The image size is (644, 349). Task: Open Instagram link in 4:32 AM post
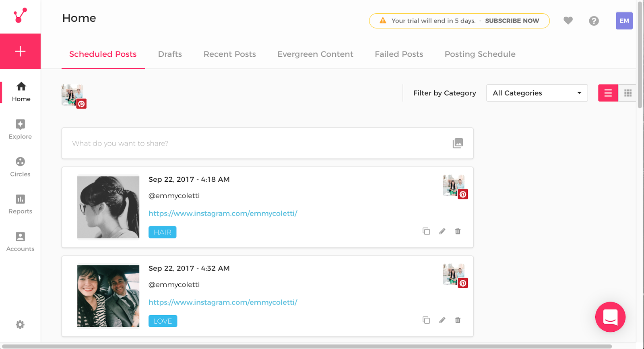coord(223,302)
